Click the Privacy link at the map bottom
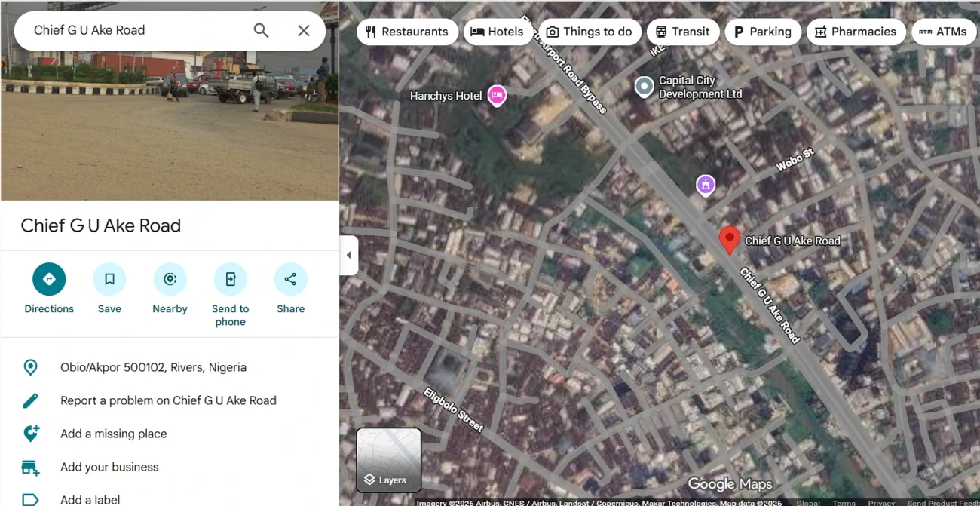Image resolution: width=980 pixels, height=506 pixels. pyautogui.click(x=881, y=502)
